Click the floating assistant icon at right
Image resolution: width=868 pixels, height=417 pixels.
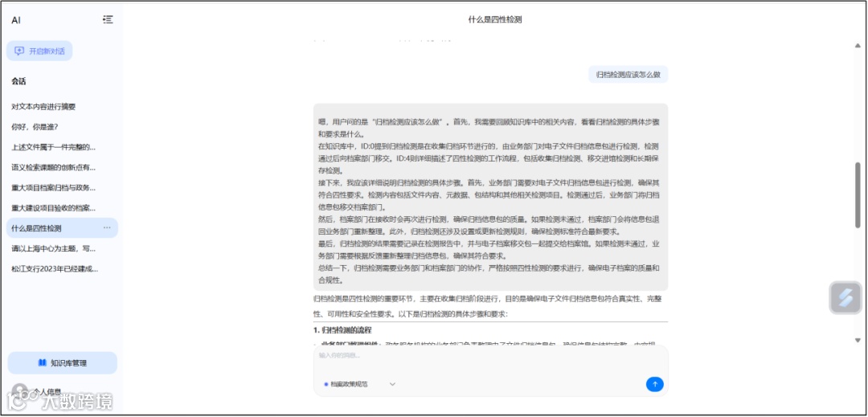tap(845, 297)
